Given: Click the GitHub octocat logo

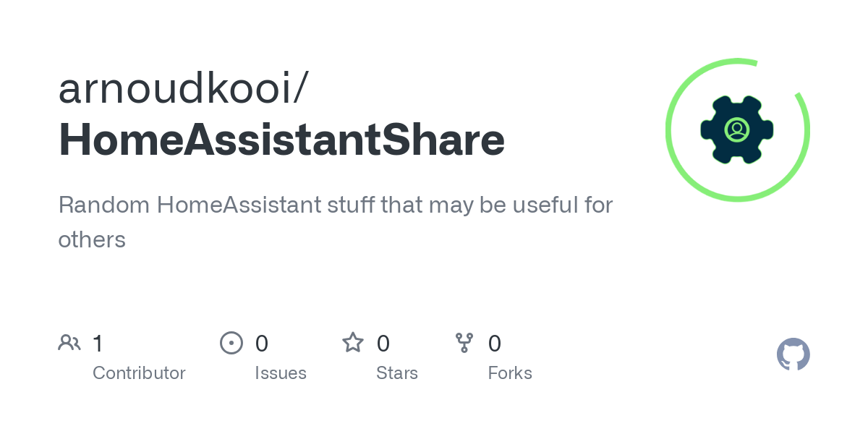Looking at the screenshot, I should tap(793, 354).
